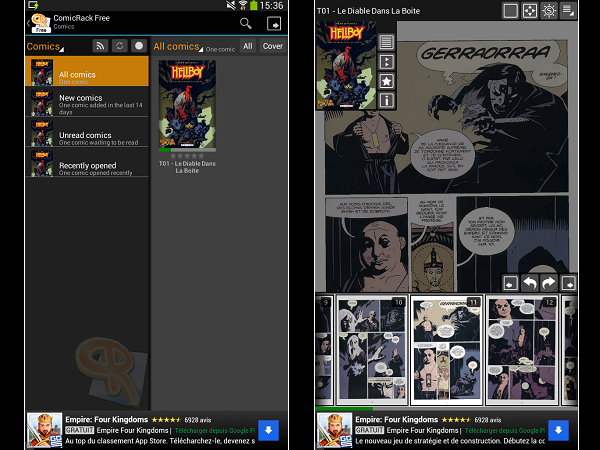This screenshot has width=600, height=450.
Task: Tap the reading progress bar under library cover
Action: click(x=187, y=150)
